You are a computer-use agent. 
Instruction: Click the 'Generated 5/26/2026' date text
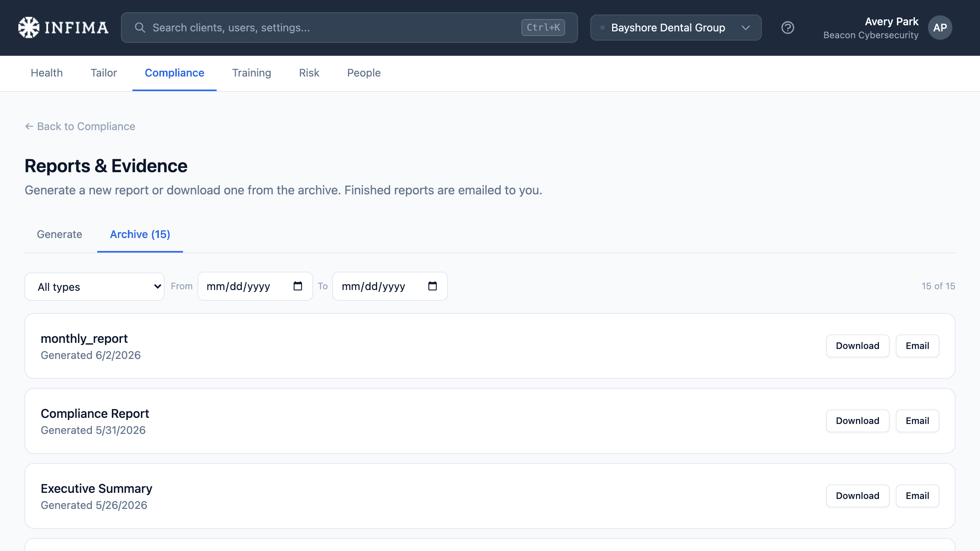pyautogui.click(x=94, y=505)
